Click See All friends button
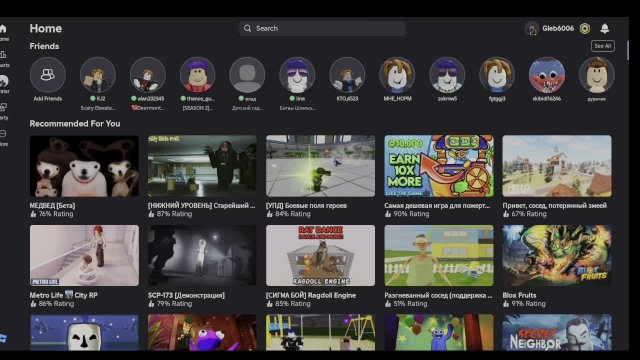Screen dimensions: 640x360 click(602, 46)
